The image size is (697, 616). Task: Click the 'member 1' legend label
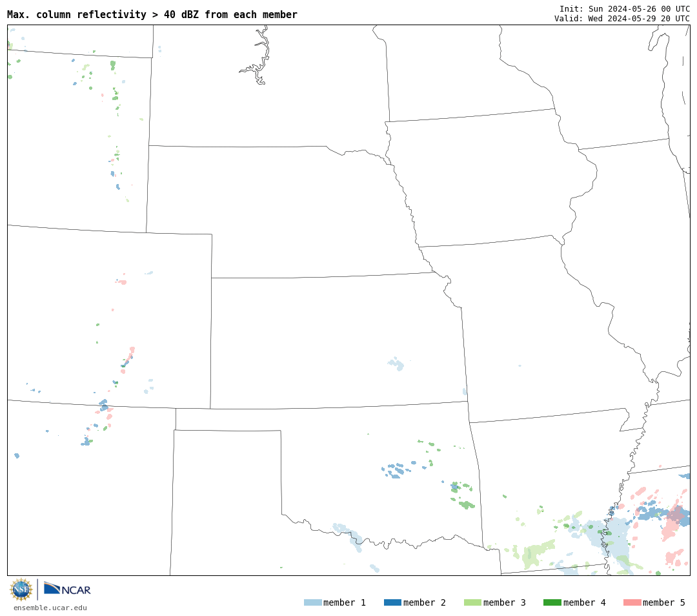(345, 602)
